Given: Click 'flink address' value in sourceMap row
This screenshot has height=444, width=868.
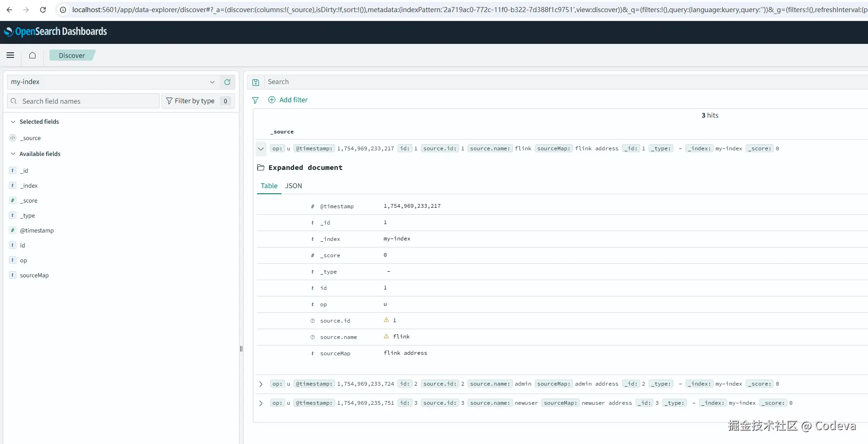Looking at the screenshot, I should click(x=406, y=353).
